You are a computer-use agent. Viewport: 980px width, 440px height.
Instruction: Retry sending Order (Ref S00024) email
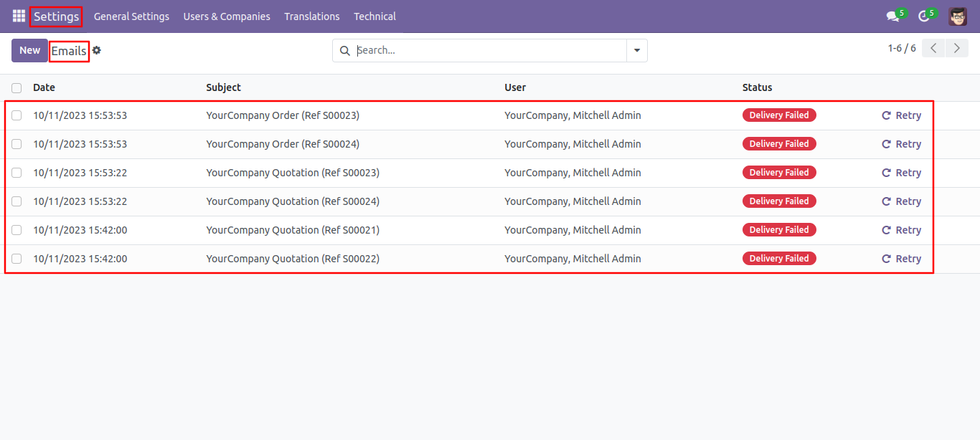pyautogui.click(x=901, y=144)
